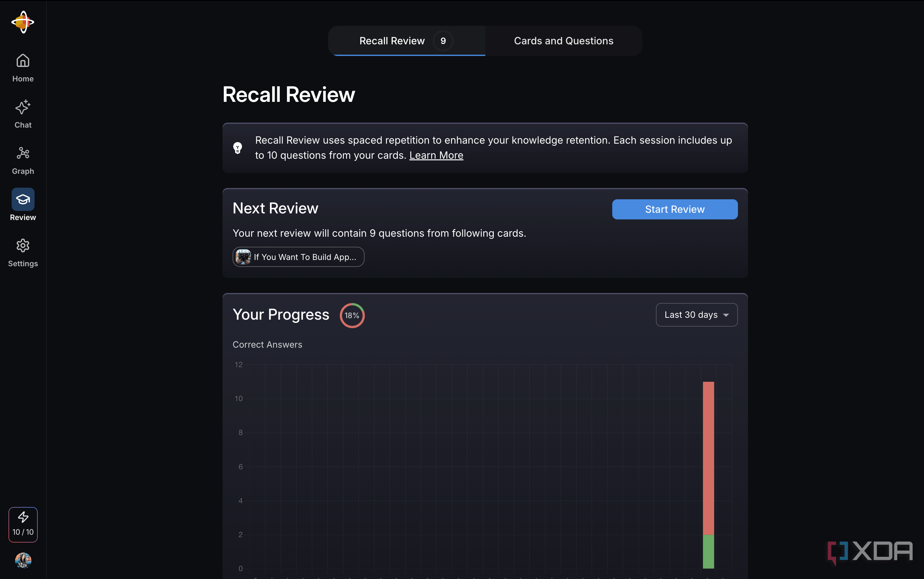Click the lightbulb tip icon
Image resolution: width=924 pixels, height=579 pixels.
coord(237,148)
